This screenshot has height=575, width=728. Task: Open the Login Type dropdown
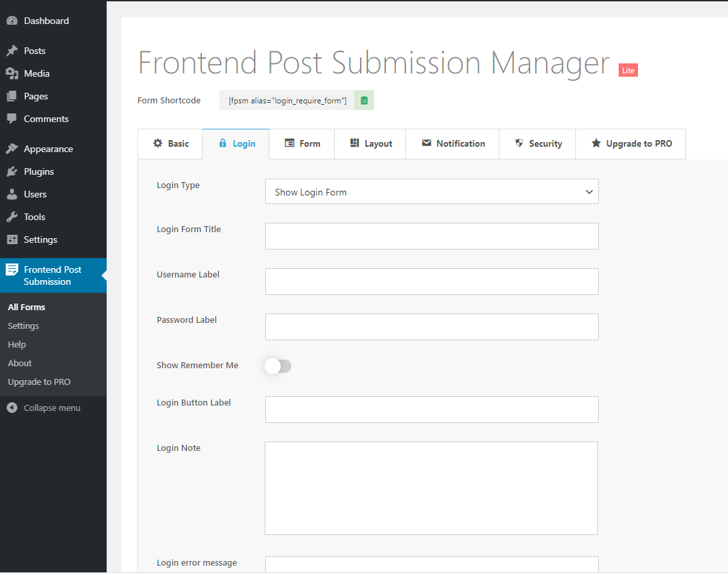click(432, 192)
